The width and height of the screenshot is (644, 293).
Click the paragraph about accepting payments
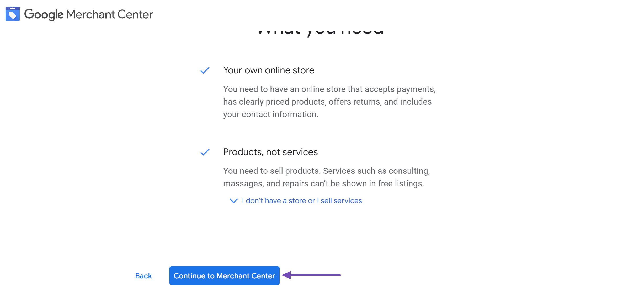(329, 102)
